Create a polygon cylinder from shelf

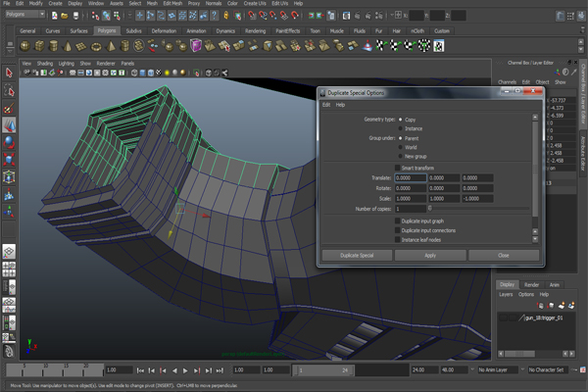(x=53, y=46)
